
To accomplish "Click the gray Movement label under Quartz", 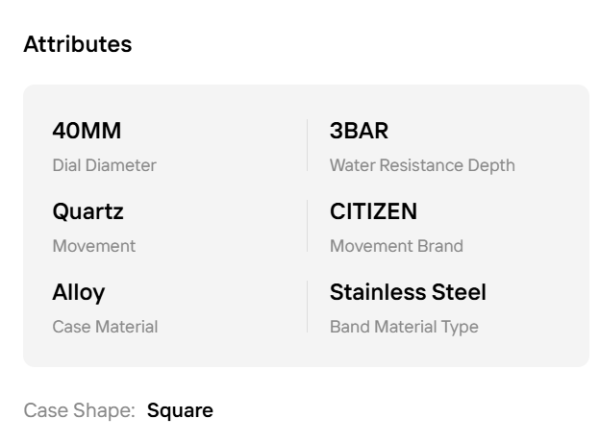I will tap(93, 245).
